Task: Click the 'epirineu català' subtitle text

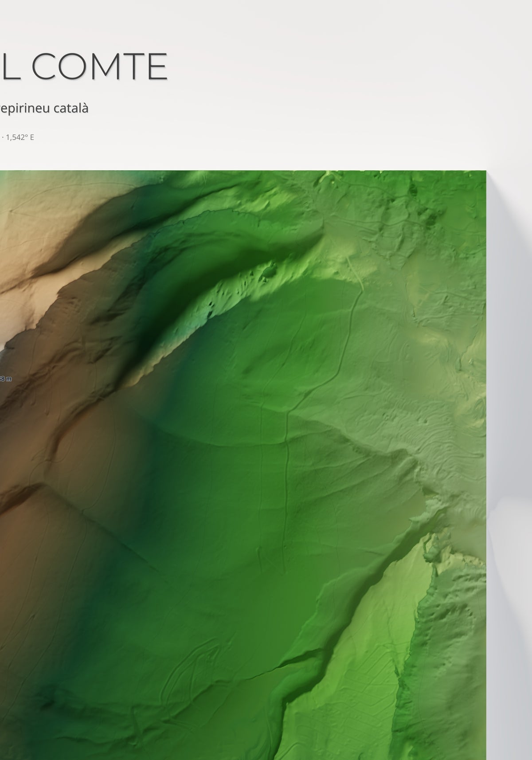Action: point(44,109)
